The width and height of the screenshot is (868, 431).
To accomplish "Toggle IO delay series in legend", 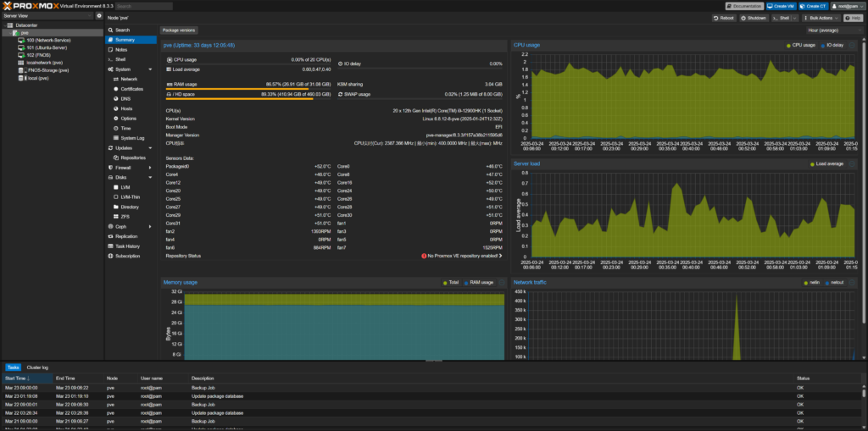I will coord(832,46).
